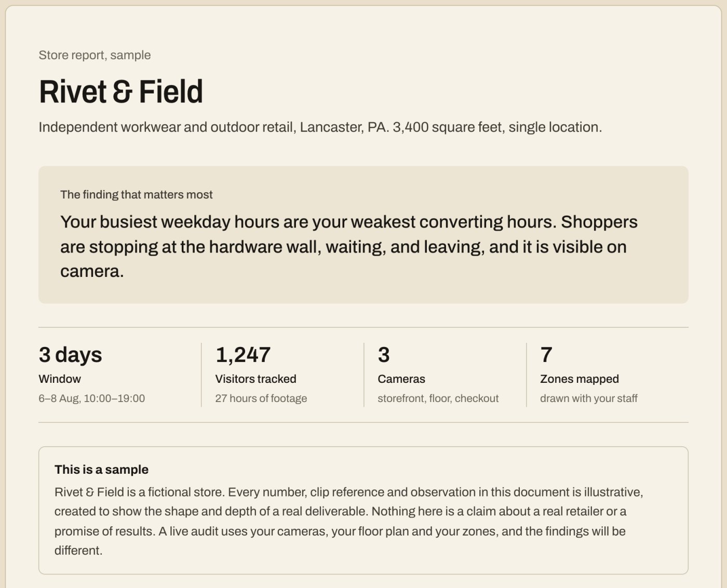Click the 'Zones mapped' label
Viewport: 727px width, 588px height.
click(x=580, y=379)
